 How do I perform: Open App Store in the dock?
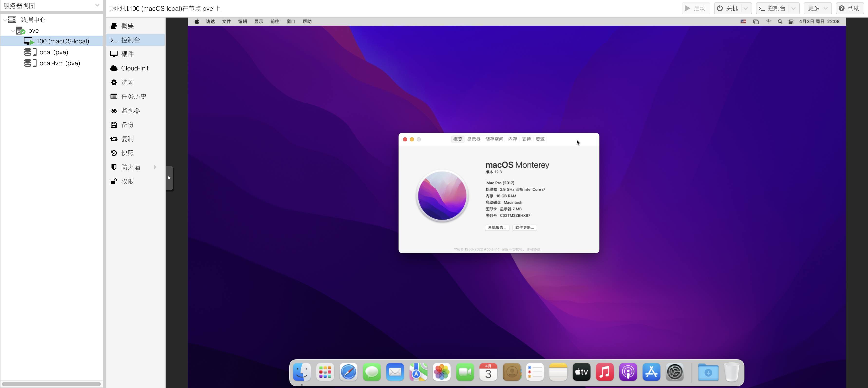coord(651,372)
